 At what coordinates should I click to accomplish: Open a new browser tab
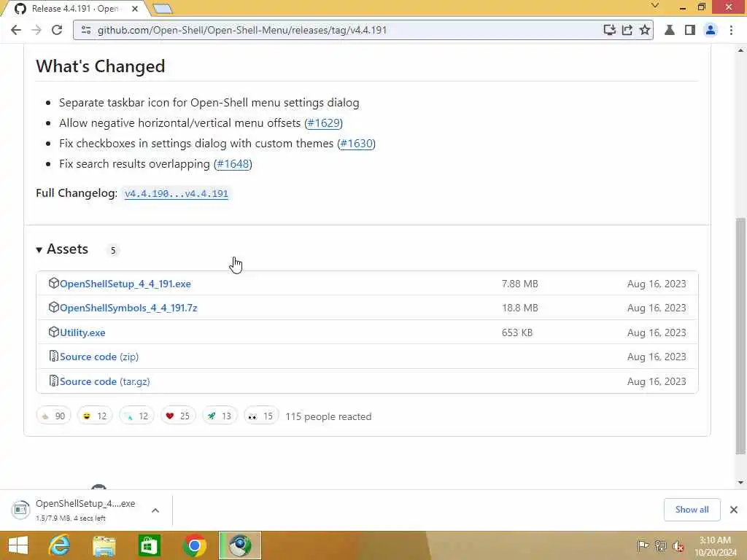tap(163, 9)
